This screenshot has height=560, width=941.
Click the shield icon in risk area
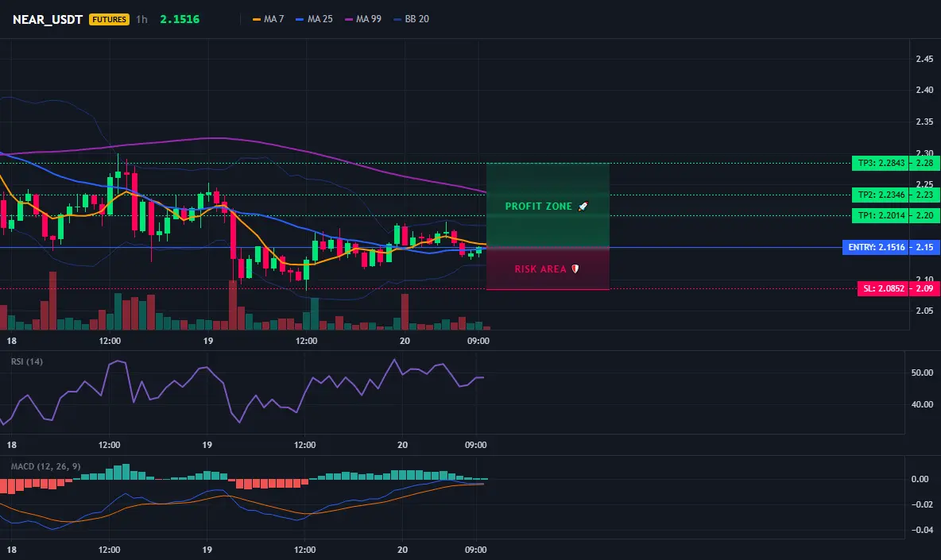point(575,269)
